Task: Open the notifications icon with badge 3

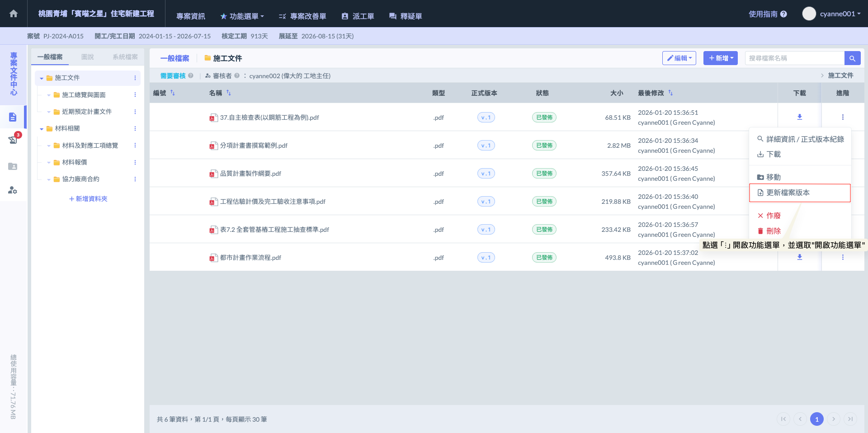Action: click(13, 140)
